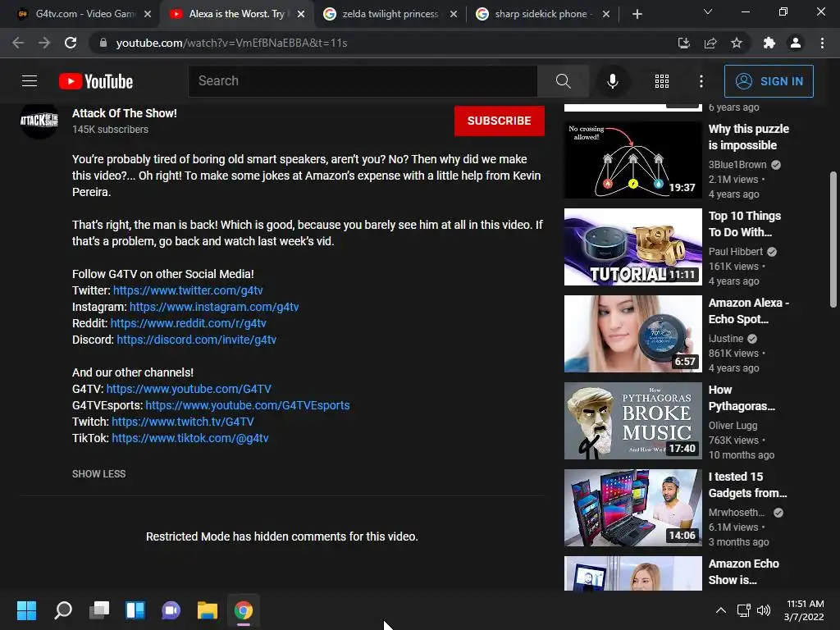Screen dimensions: 840x630
Task: Open 'Why this puzzle is impossible' thumbnail
Action: click(x=632, y=160)
